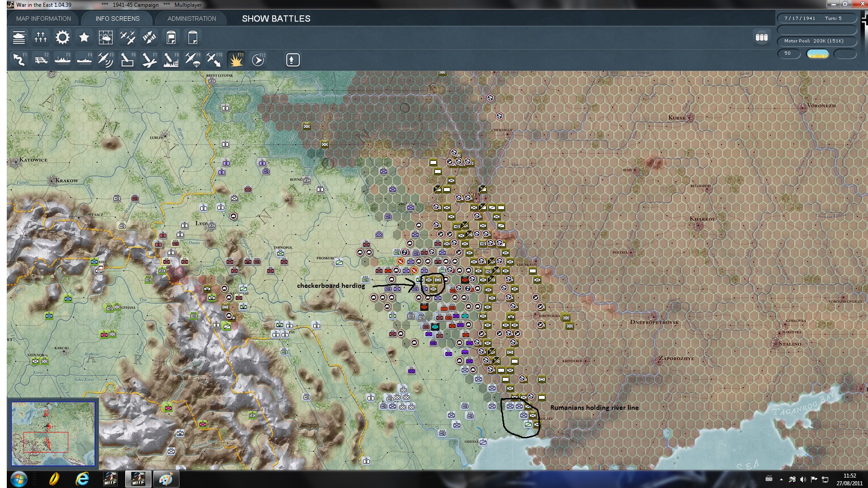Switch to the first WITE taskbar window

[110, 479]
